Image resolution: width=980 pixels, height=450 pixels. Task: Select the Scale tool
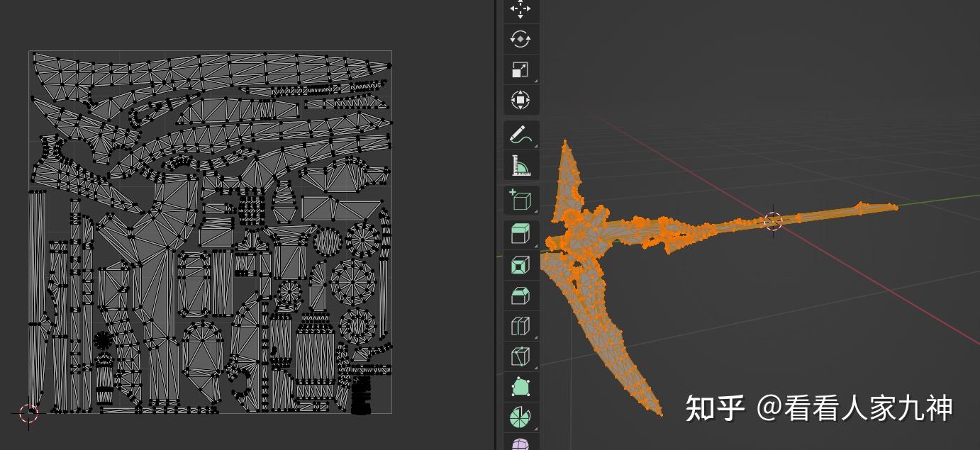521,69
